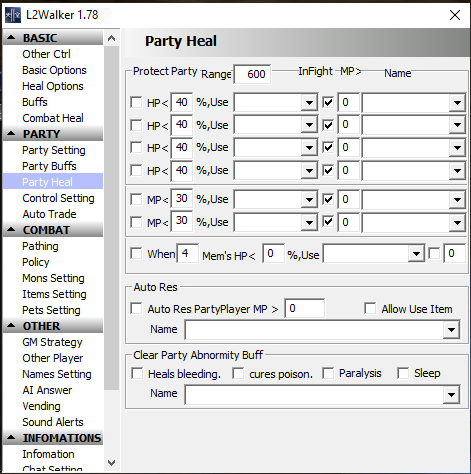Open Auto Res Name dropdown
Viewport: 471px width, 474px height.
click(451, 330)
